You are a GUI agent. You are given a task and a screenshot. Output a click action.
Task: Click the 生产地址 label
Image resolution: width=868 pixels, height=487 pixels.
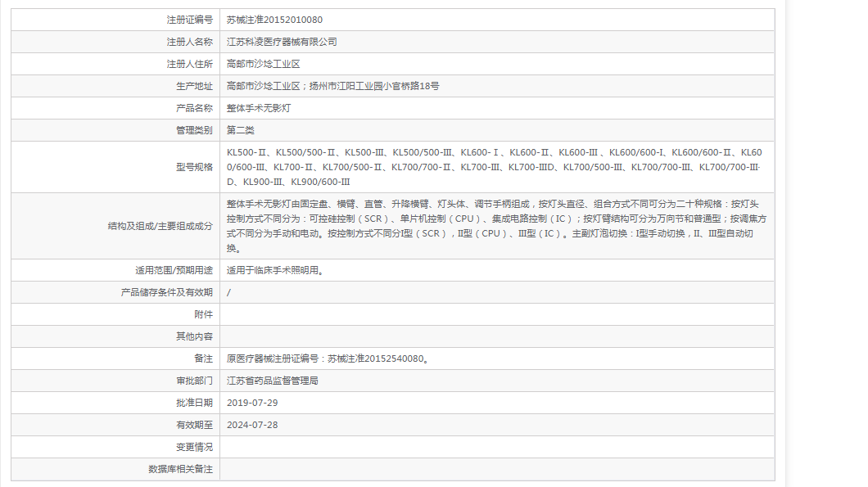[194, 86]
